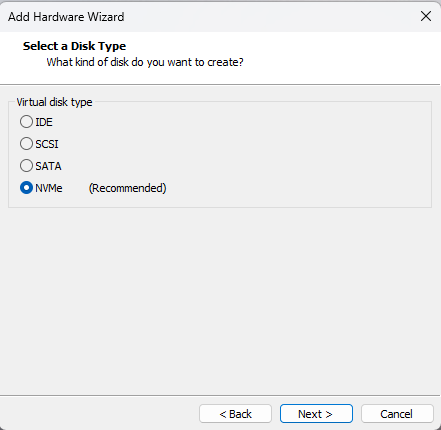Click the SATA label text
The width and height of the screenshot is (441, 430).
(48, 166)
